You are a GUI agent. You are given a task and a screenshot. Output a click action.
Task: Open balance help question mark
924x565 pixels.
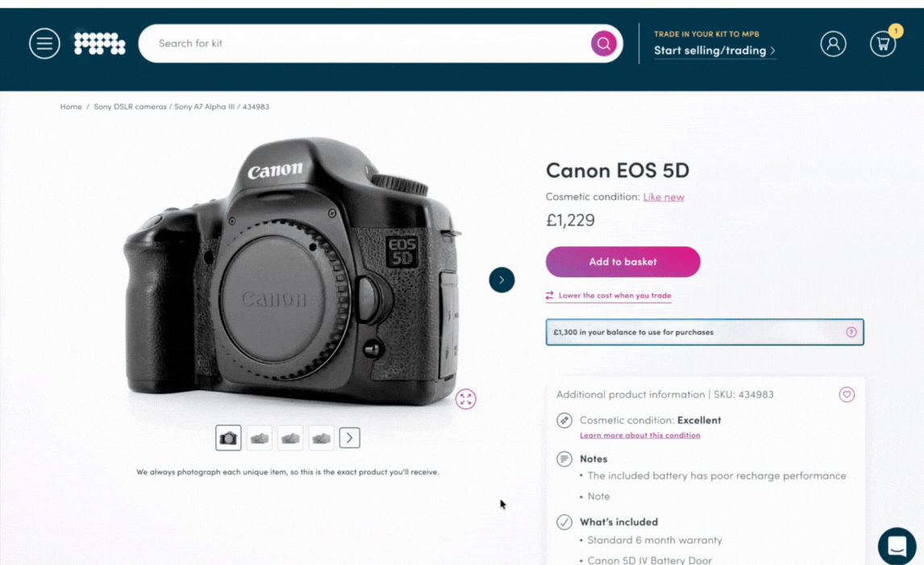pos(851,332)
